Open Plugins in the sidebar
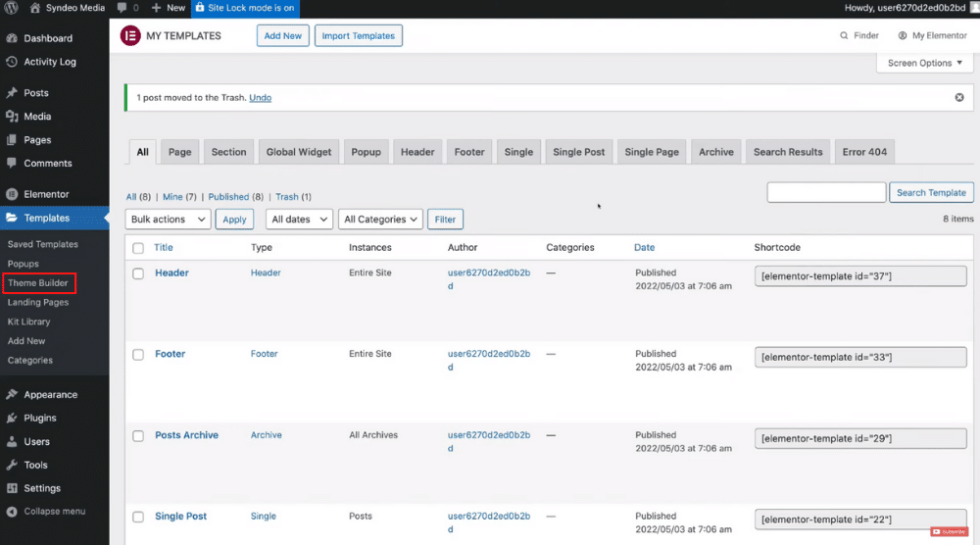This screenshot has width=980, height=545. coord(40,419)
